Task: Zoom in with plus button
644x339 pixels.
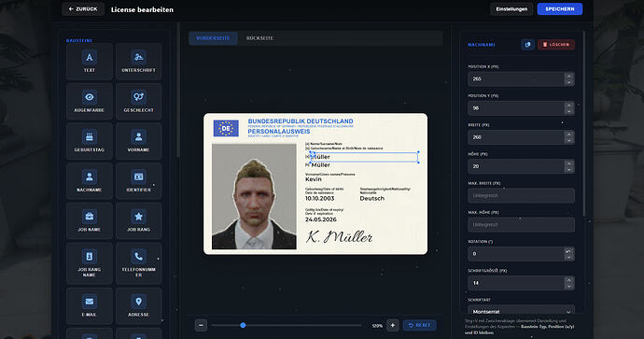Action: [x=393, y=325]
